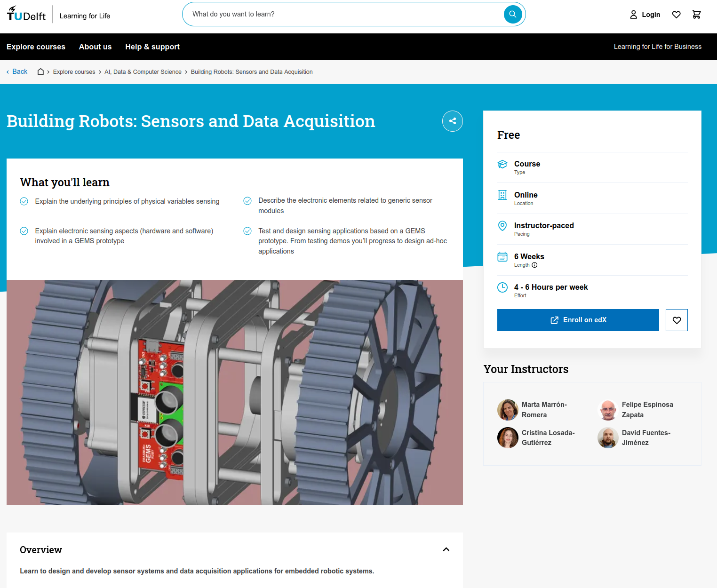Open the Help & support menu
Viewport: 717px width, 588px height.
(152, 47)
